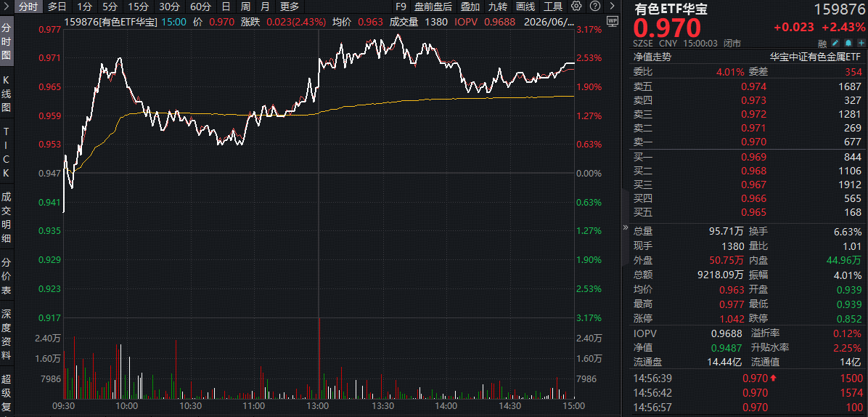The height and width of the screenshot is (417, 868).
Task: Open the K线图 sidebar view
Action: click(x=7, y=94)
